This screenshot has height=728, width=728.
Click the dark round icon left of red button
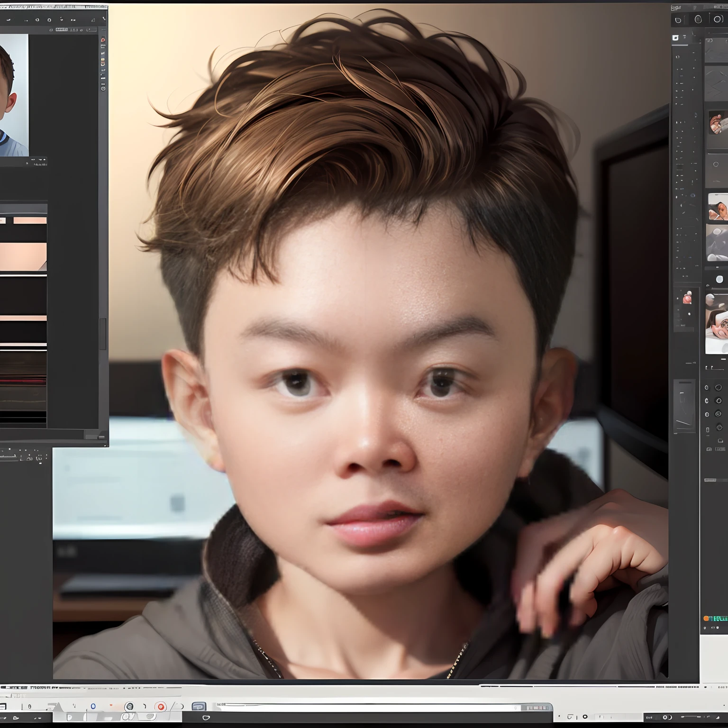(x=129, y=707)
